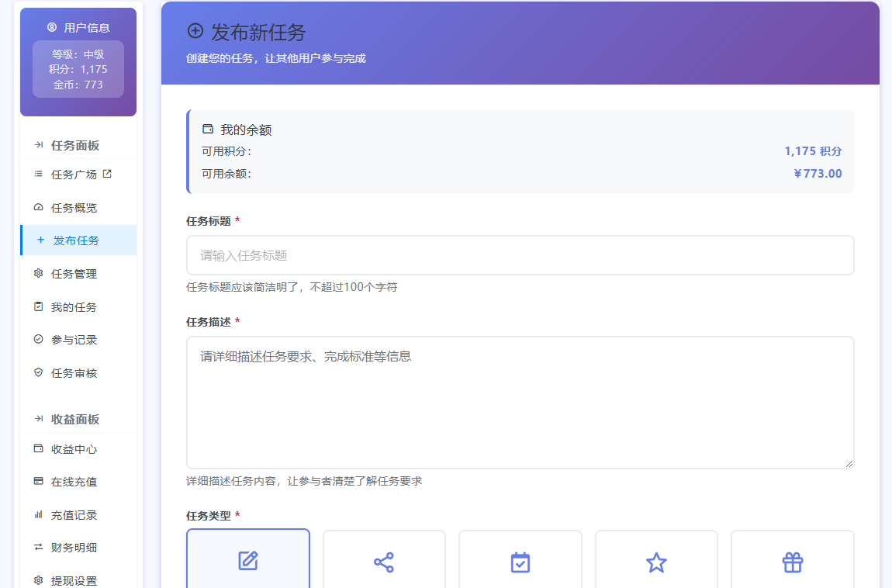Image resolution: width=892 pixels, height=588 pixels.
Task: Choose the star rating task type option
Action: pos(656,561)
